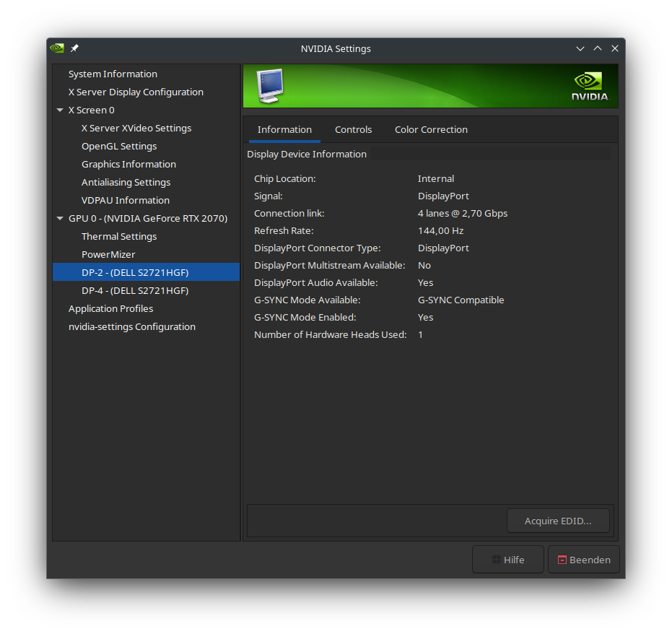The image size is (672, 634).
Task: Open X Server XVideo Settings
Action: coord(136,128)
